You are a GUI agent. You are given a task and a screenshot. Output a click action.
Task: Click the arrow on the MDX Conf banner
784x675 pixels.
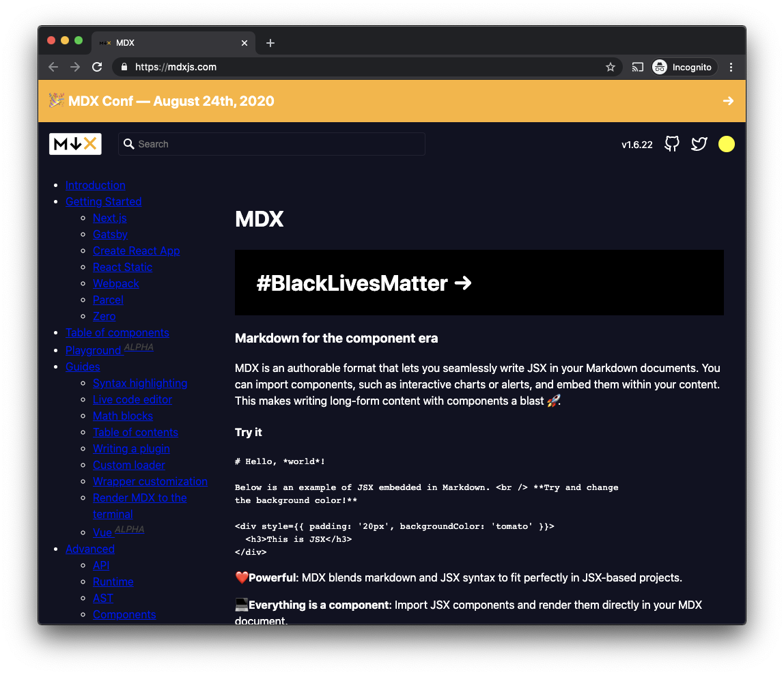(x=727, y=100)
